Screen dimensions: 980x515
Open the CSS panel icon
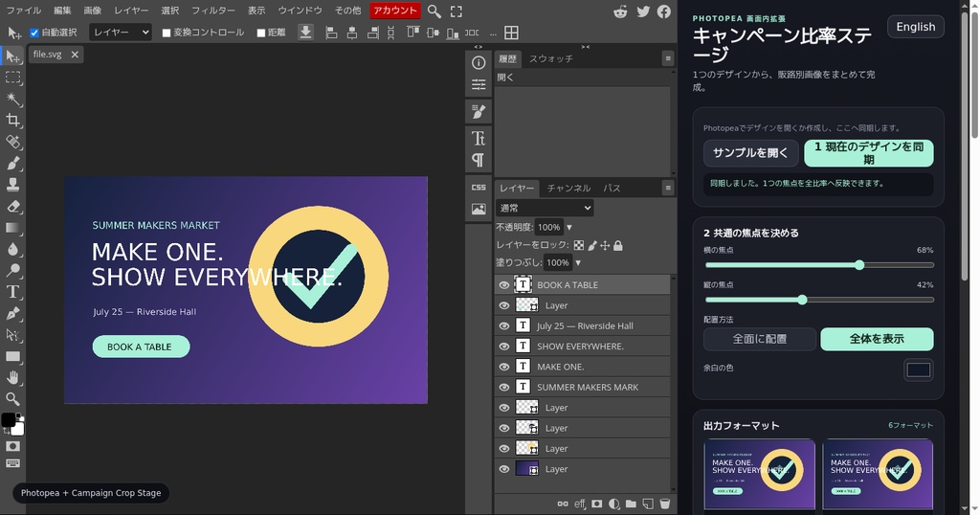pyautogui.click(x=479, y=187)
